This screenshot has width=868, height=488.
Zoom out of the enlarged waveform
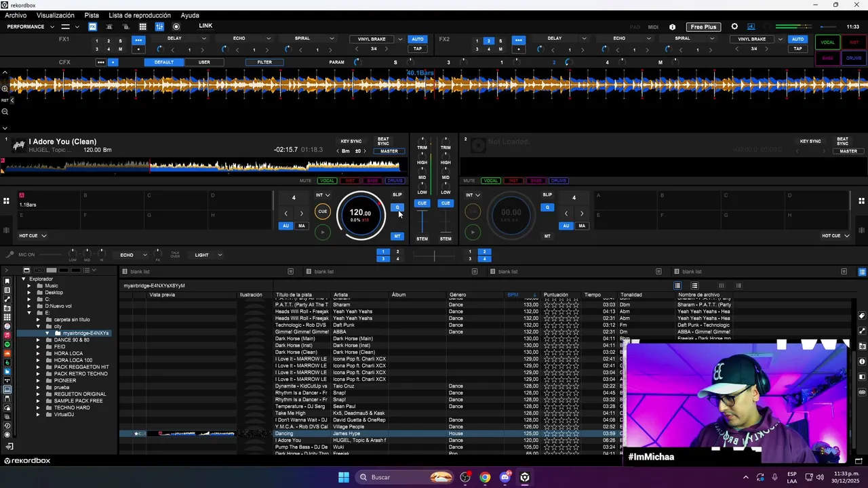pyautogui.click(x=5, y=111)
